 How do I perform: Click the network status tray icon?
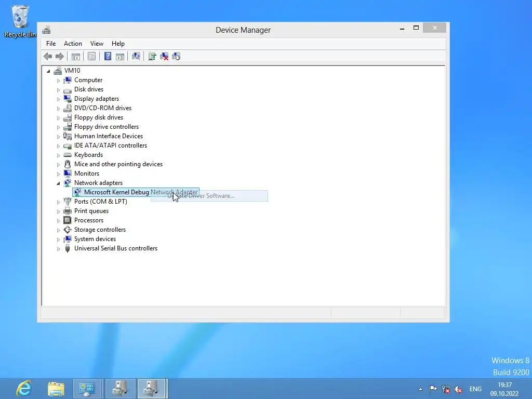[x=446, y=389]
